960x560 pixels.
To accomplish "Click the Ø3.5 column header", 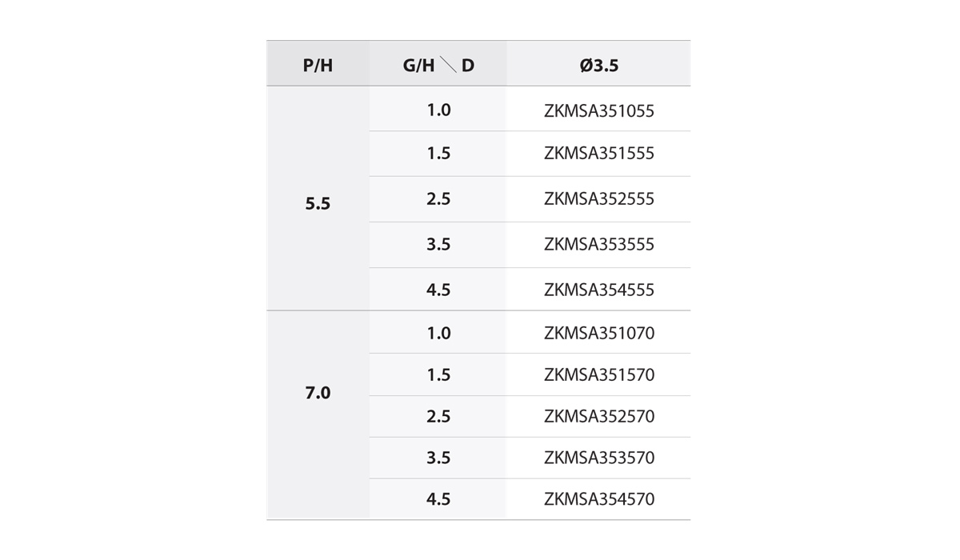I will coord(598,64).
